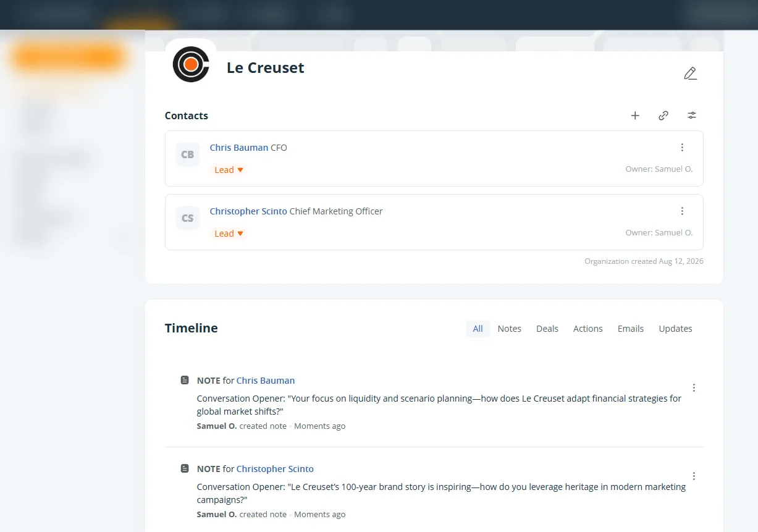
Task: Switch to the Updates timeline tab
Action: point(675,329)
